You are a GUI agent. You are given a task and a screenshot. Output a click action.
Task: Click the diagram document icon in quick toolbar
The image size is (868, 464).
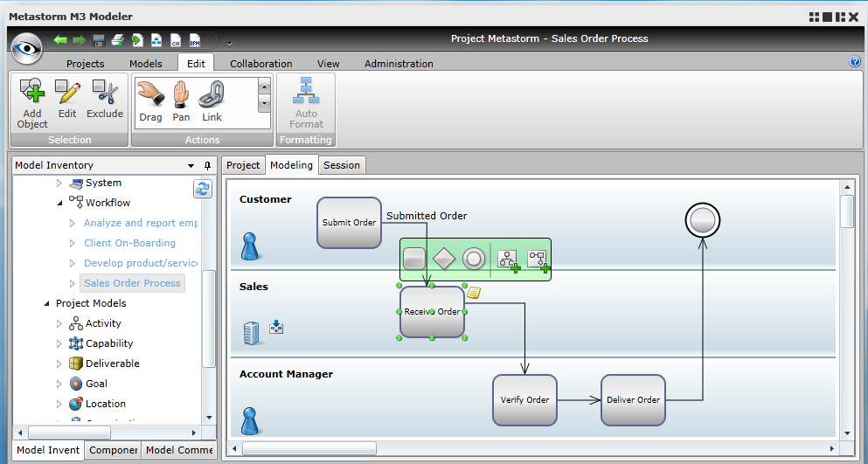tap(156, 40)
